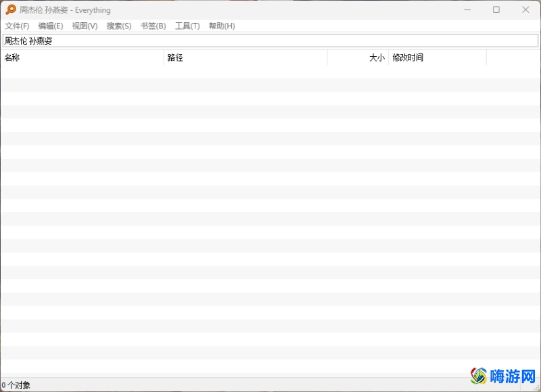Open the 编辑(E) menu
The width and height of the screenshot is (541, 392).
[51, 26]
